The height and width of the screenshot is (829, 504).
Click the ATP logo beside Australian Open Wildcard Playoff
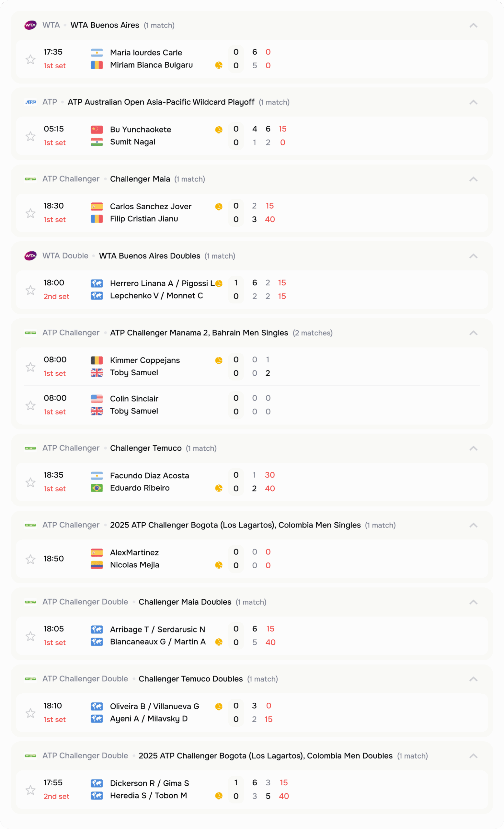[31, 102]
